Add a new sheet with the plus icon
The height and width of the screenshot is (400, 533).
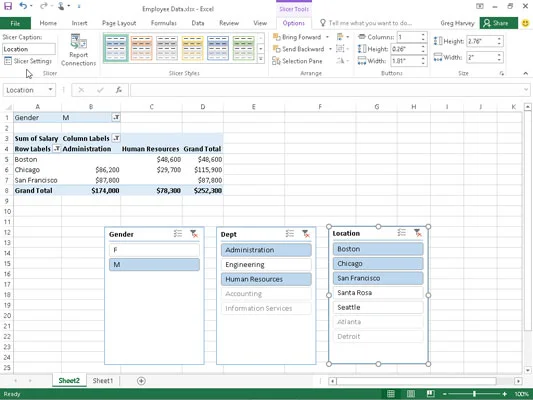[141, 381]
